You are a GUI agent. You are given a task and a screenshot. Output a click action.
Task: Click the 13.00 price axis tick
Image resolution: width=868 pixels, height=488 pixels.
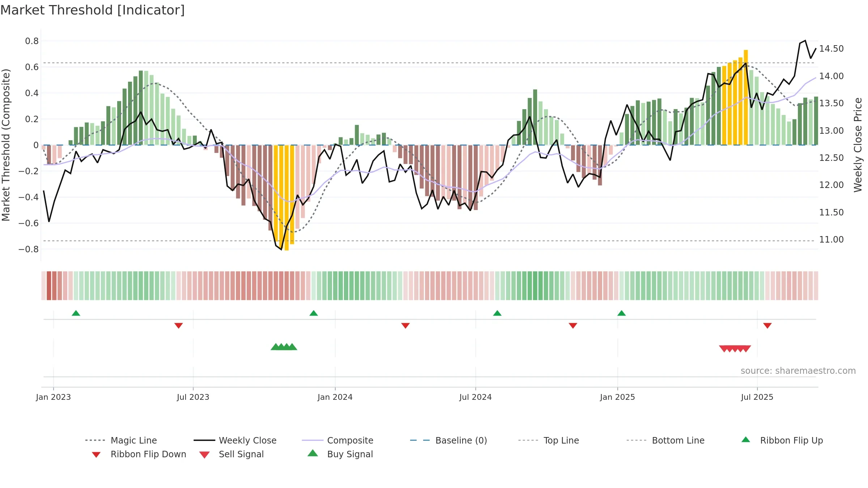pyautogui.click(x=831, y=130)
